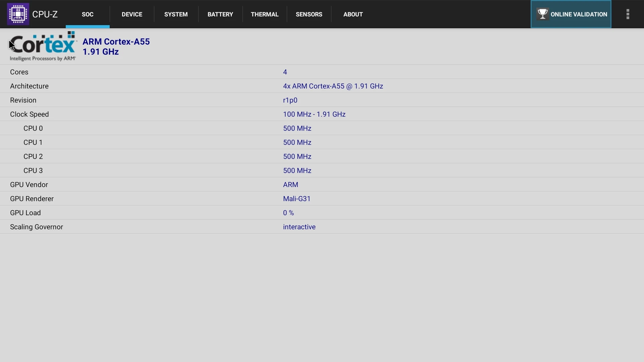Click the trophy icon in Online Validation
644x362 pixels.
[542, 14]
